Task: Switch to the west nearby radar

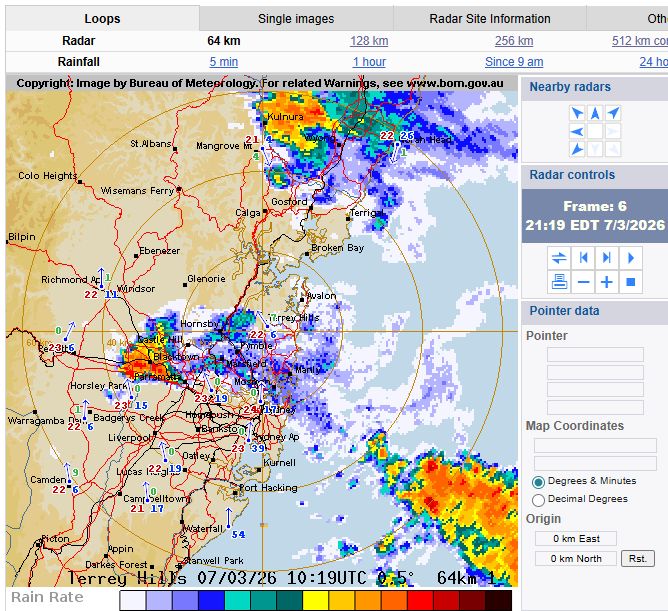Action: click(x=577, y=131)
